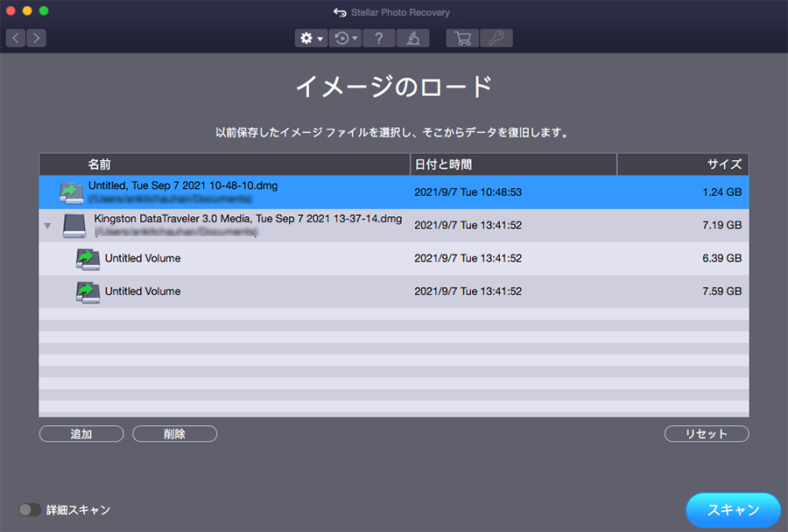
Task: Click the 追加 button
Action: 81,433
